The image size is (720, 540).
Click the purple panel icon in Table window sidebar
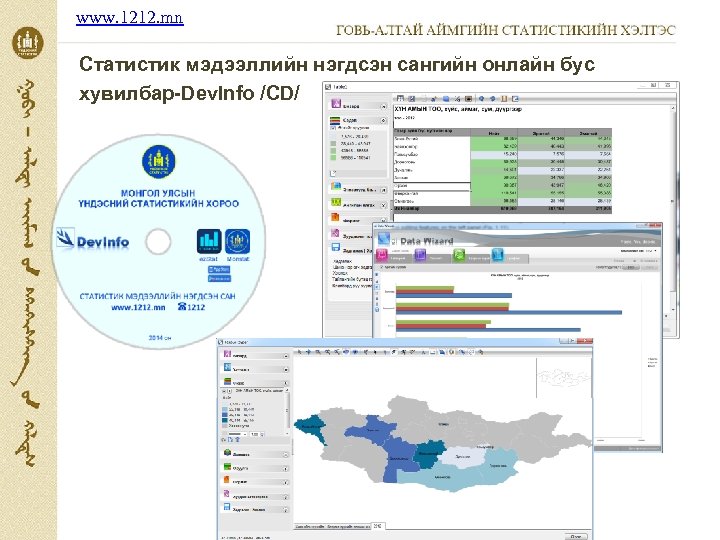(x=336, y=104)
